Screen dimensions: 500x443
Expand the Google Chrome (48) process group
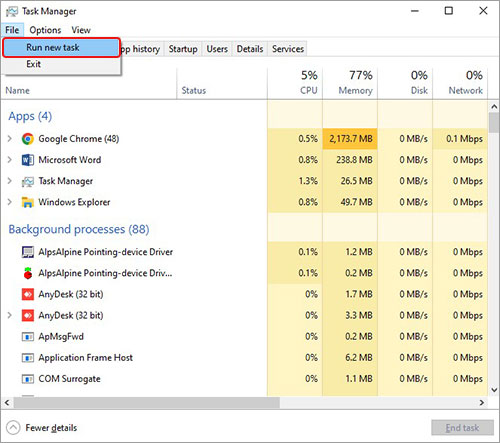coord(10,139)
